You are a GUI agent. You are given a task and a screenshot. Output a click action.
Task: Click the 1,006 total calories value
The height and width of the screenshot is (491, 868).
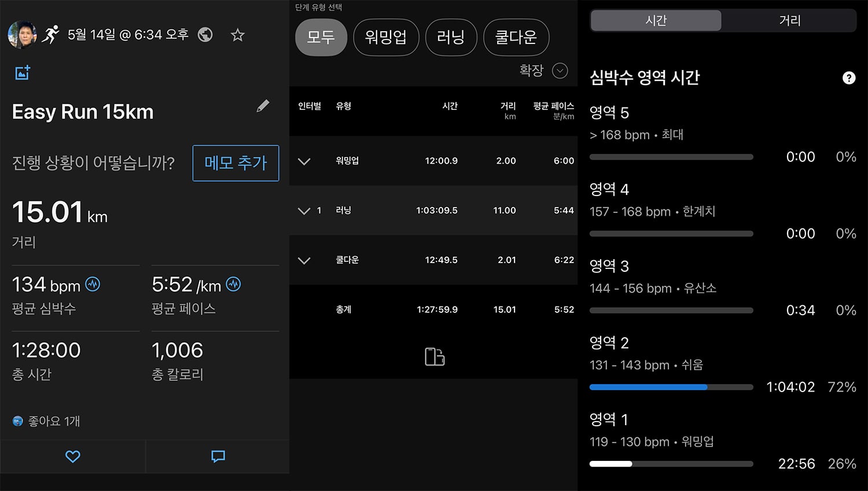coord(177,350)
